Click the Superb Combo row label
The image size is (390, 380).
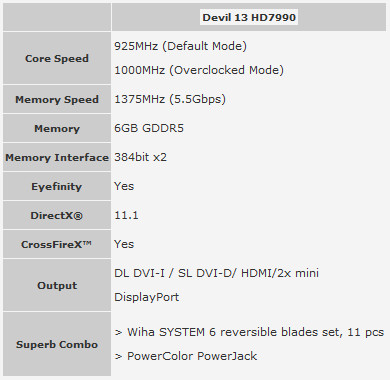(x=57, y=344)
